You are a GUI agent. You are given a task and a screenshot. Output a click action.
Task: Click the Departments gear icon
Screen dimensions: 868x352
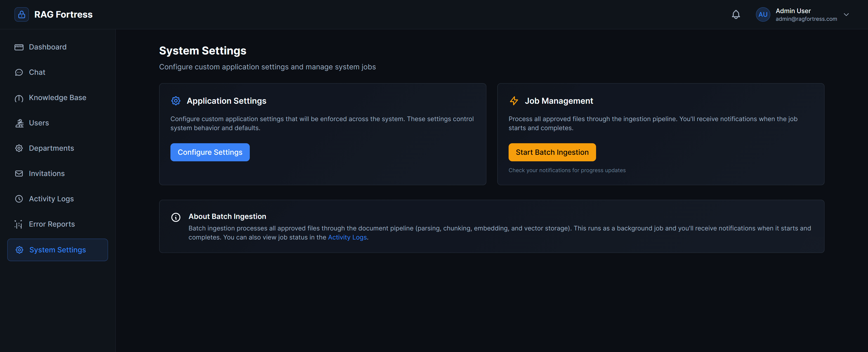pos(19,148)
